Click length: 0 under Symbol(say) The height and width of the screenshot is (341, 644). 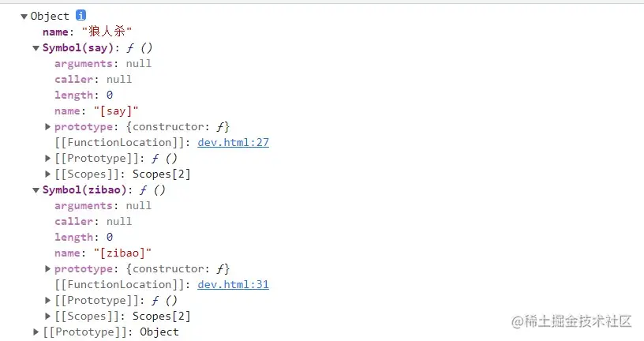coord(83,96)
